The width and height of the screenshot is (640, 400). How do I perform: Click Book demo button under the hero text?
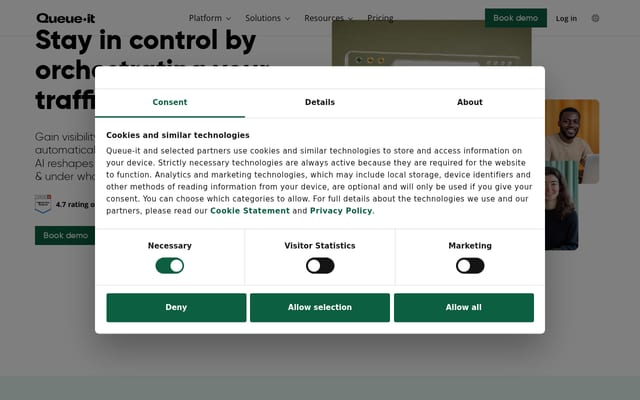pos(65,236)
